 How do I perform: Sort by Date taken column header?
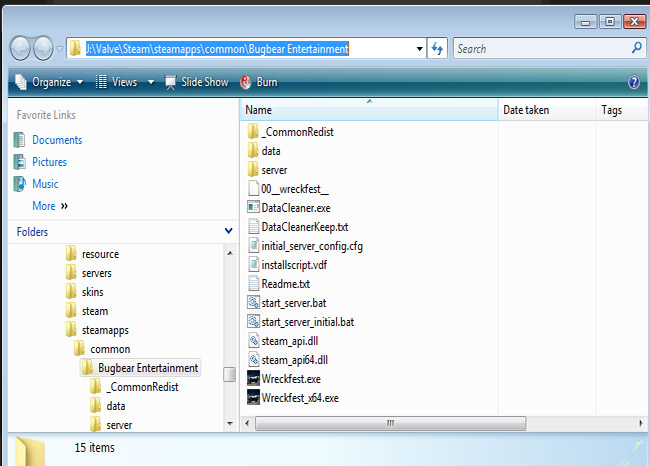(x=547, y=110)
